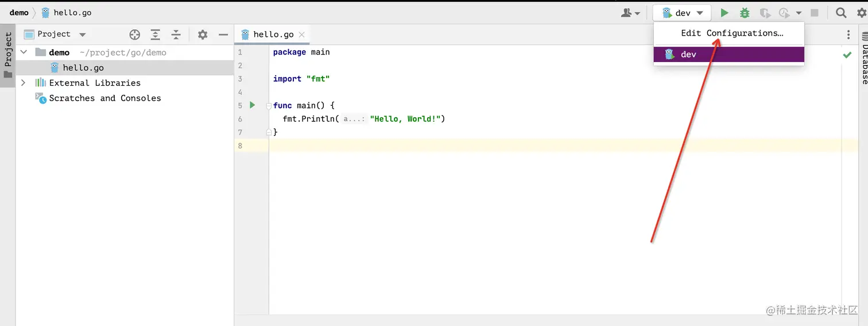Click the closing-brace fold marker on line 7
The height and width of the screenshot is (326, 868).
(x=268, y=132)
